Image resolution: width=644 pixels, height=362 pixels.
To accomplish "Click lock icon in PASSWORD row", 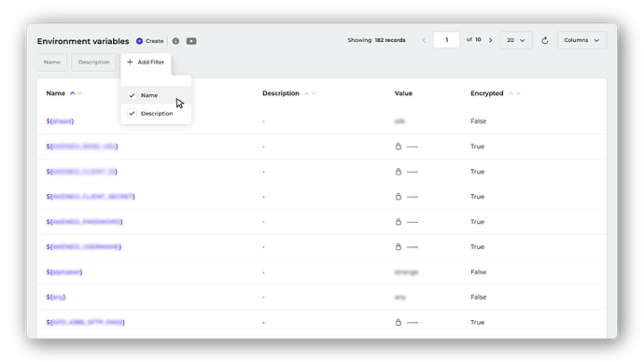I will point(399,222).
